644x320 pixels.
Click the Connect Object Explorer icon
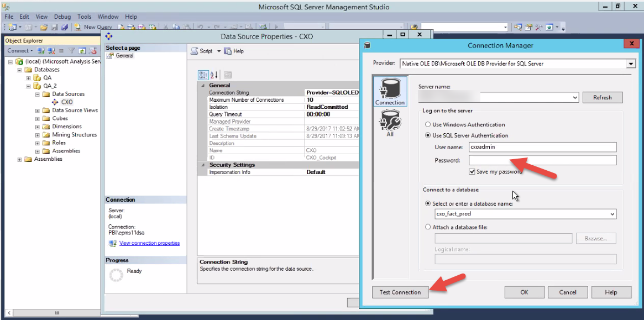tap(41, 50)
